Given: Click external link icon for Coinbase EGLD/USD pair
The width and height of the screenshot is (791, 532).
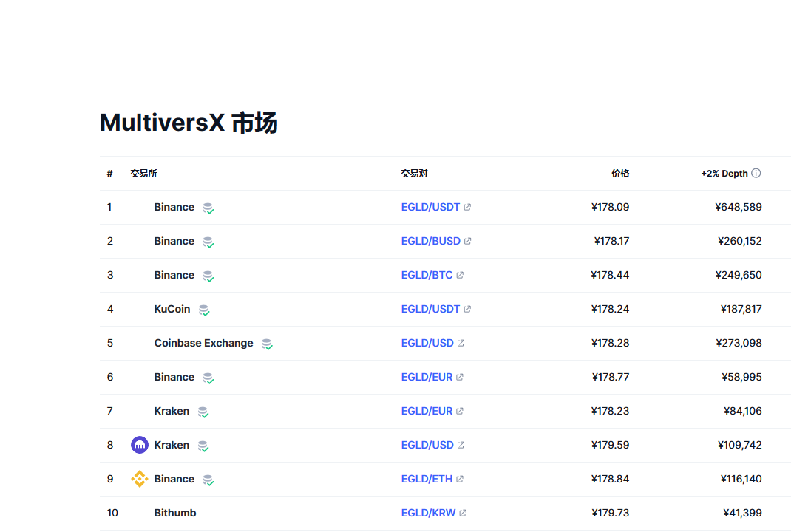Looking at the screenshot, I should click(x=461, y=343).
